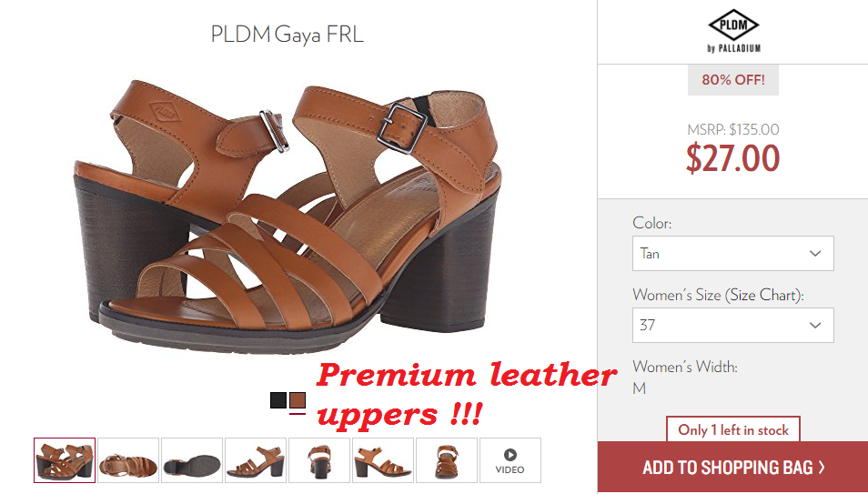Screen dimensions: 868x494
Task: Click the PLDM Gaya FRL product title
Action: click(287, 35)
